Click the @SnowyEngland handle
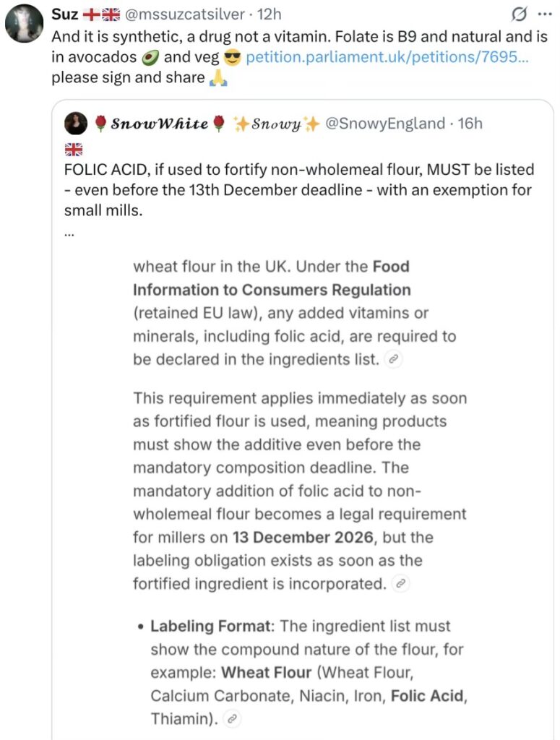This screenshot has width=560, height=740. (x=385, y=123)
